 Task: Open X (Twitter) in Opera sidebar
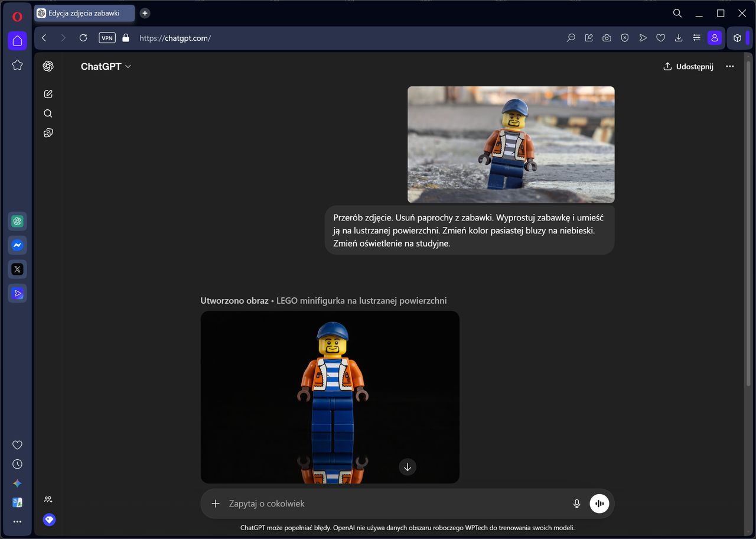pos(17,269)
